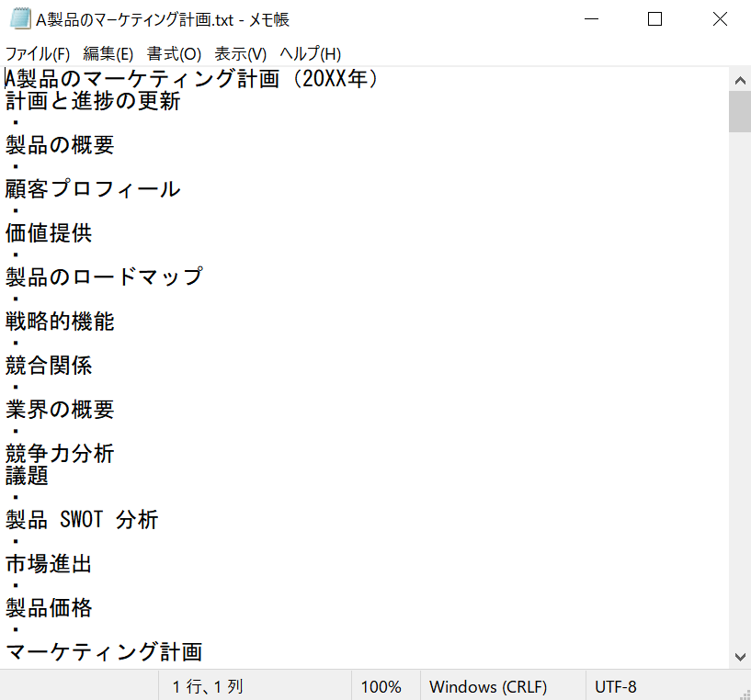Screen dimensions: 751x700
Task: Click the Windows (CRLF) status bar field
Action: coord(487,686)
